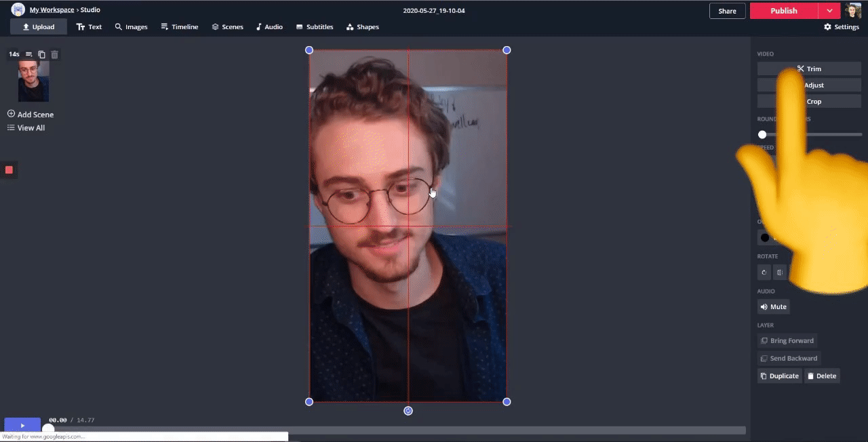The image size is (868, 442).
Task: Open the Audio menu item
Action: 269,27
